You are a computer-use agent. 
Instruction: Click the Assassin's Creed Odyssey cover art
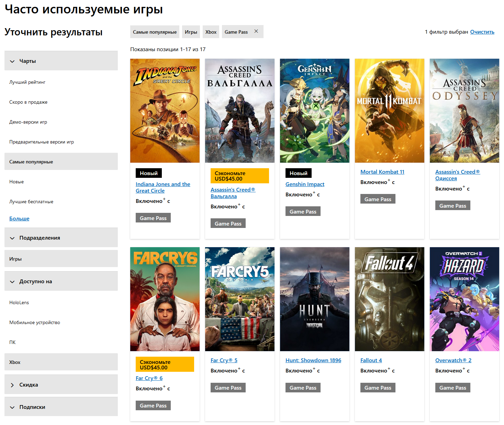coord(464,111)
